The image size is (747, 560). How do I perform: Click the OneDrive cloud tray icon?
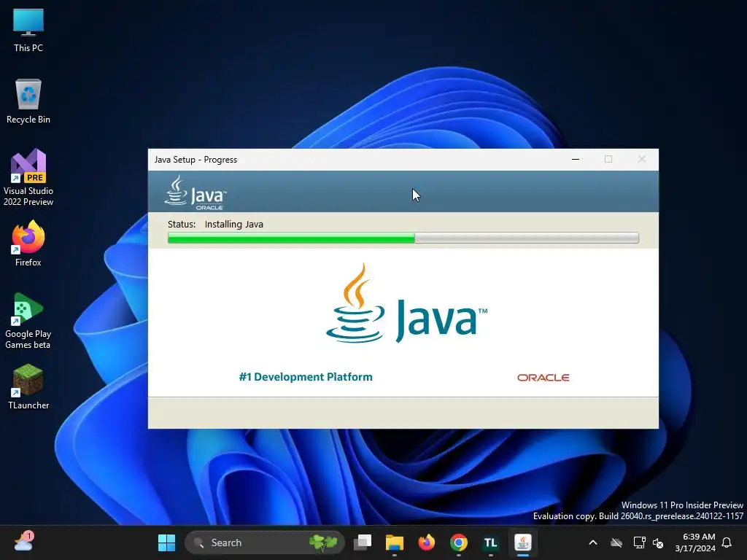pyautogui.click(x=616, y=542)
